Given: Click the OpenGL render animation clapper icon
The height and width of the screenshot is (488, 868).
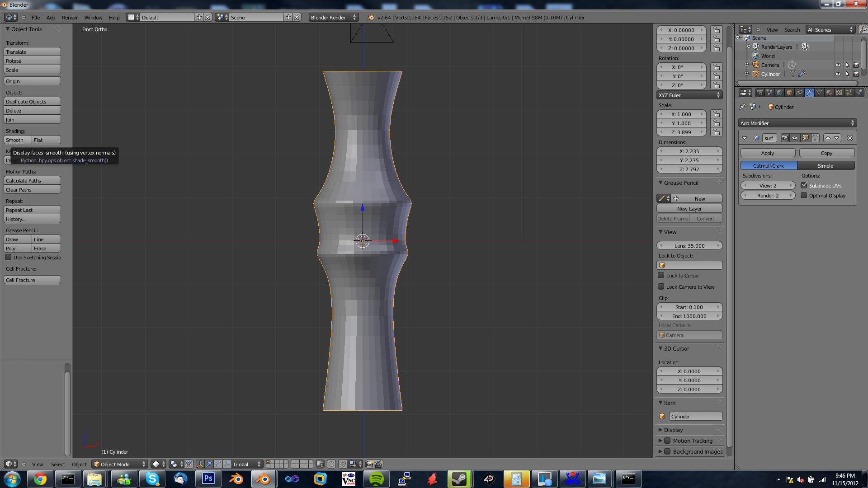Looking at the screenshot, I should pos(378,464).
